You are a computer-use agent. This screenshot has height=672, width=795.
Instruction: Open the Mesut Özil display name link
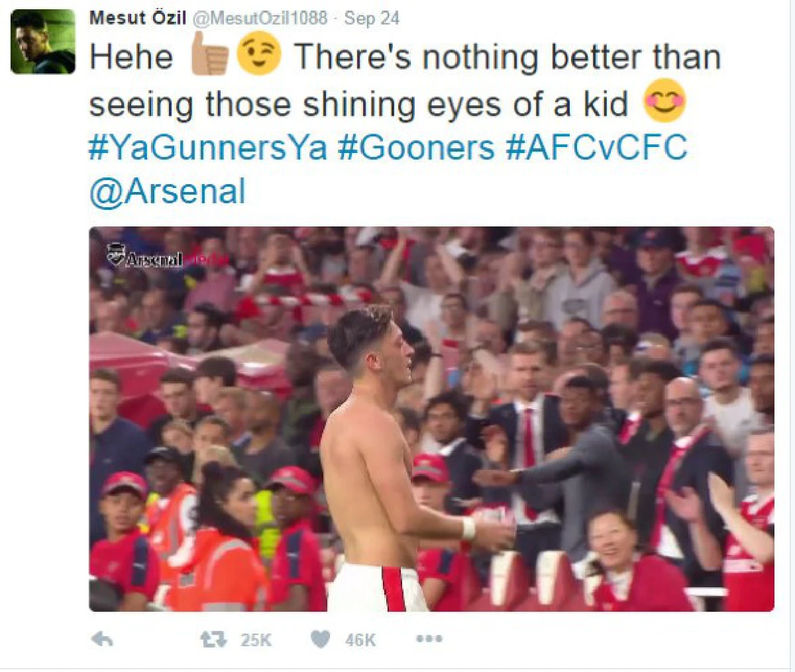point(138,18)
